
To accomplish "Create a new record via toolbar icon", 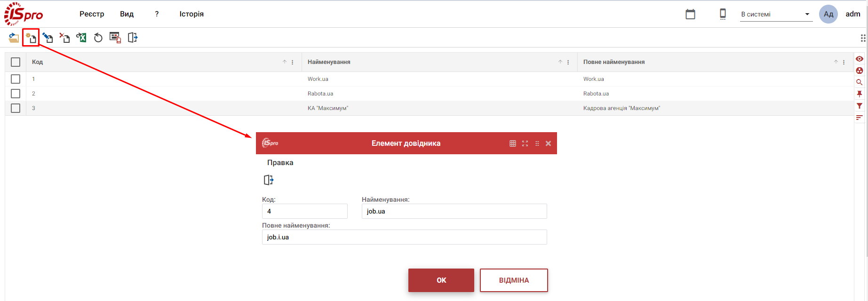I will click(x=31, y=38).
